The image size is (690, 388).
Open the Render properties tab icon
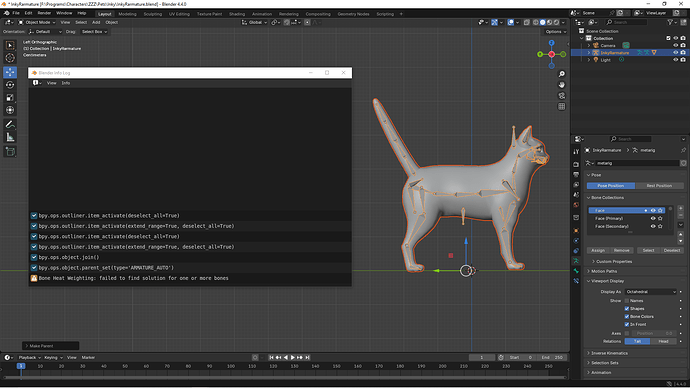click(576, 164)
